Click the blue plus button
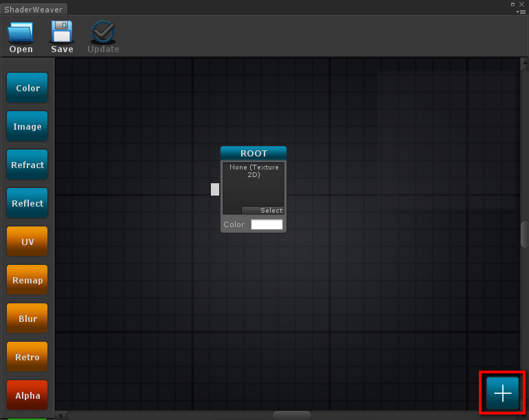Viewport: 529px width, 420px height. pyautogui.click(x=502, y=393)
